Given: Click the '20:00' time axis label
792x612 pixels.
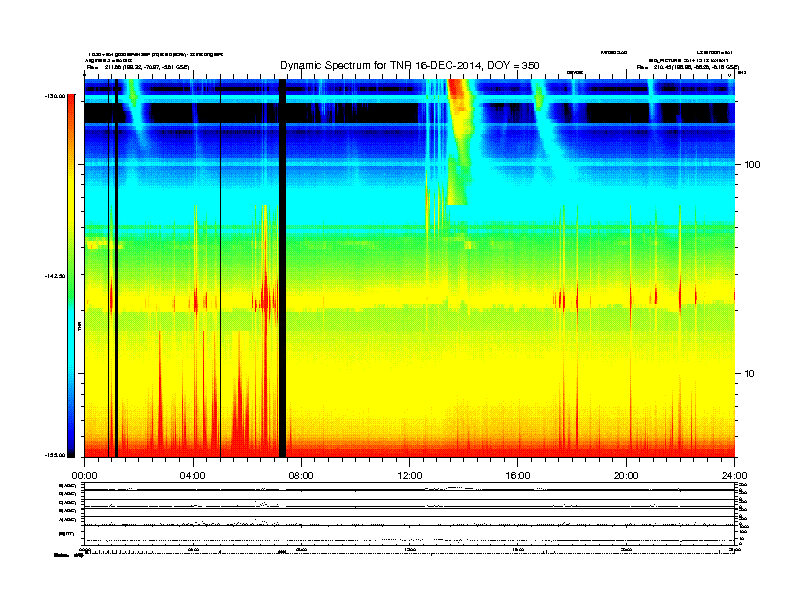Looking at the screenshot, I should point(626,476).
